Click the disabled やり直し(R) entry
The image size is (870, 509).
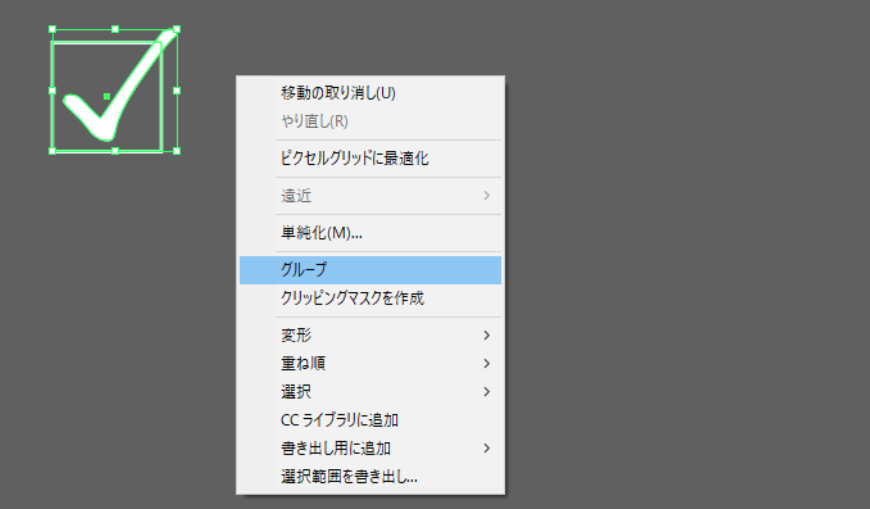tap(370, 121)
